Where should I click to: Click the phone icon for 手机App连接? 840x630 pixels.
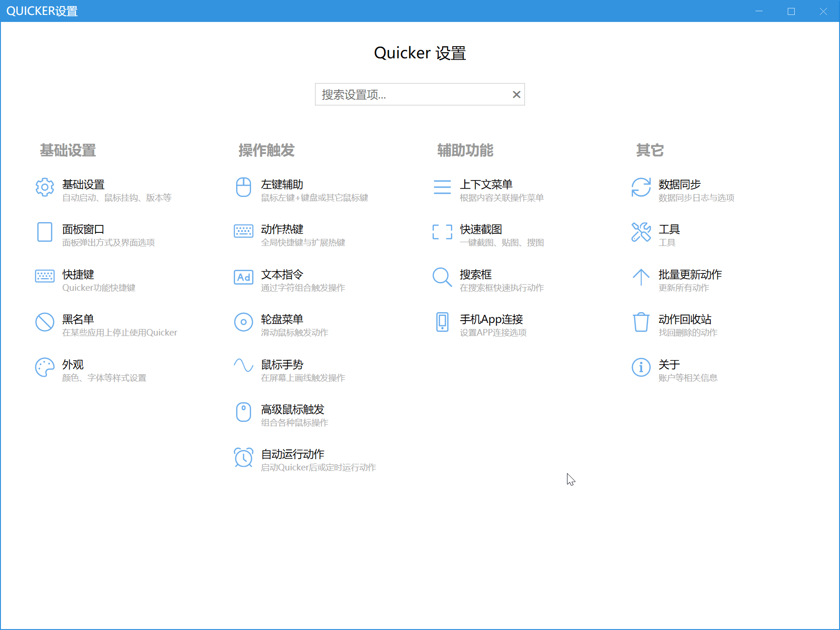(x=442, y=322)
